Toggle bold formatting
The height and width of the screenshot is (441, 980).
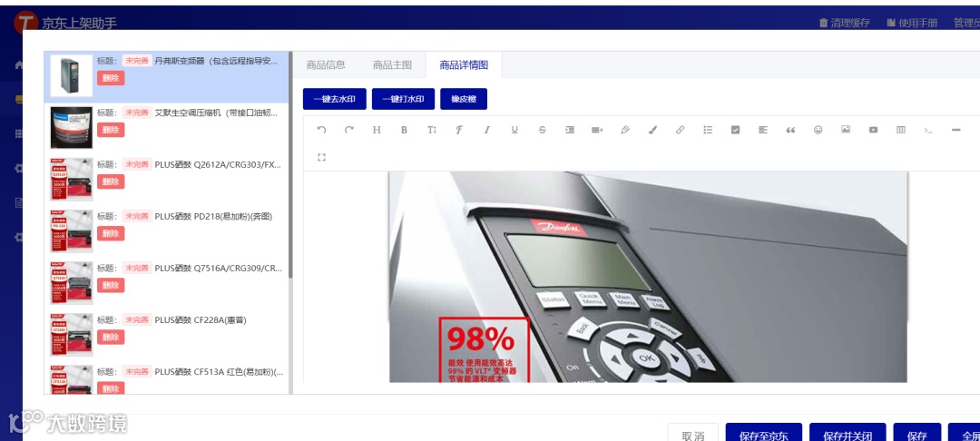405,130
